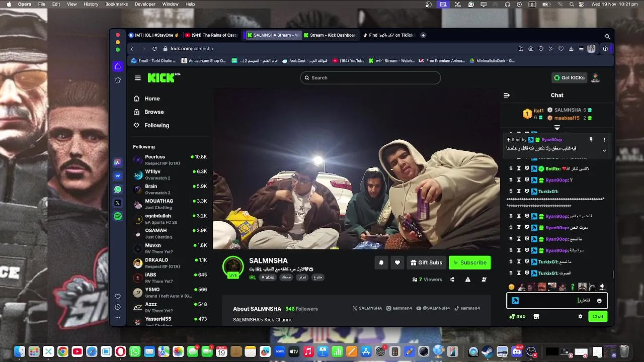Image resolution: width=644 pixels, height=362 pixels.
Task: Open chat settings gear icon
Action: point(580,316)
